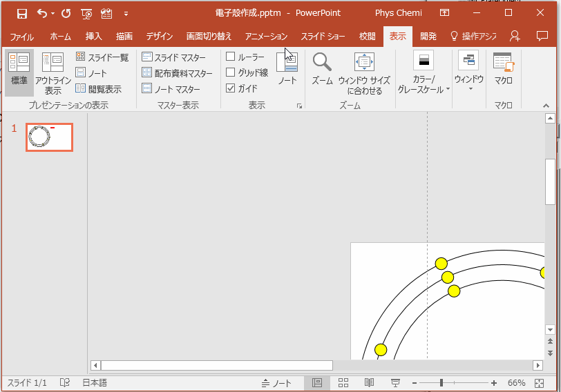Image resolution: width=561 pixels, height=392 pixels.
Task: Open the マクロ dialog
Action: tap(504, 68)
